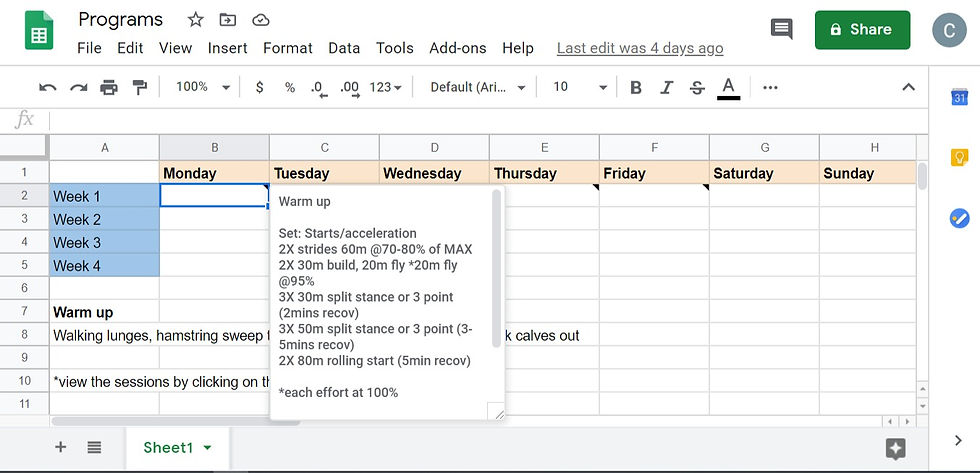Open the zoom 100% dropdown

click(203, 87)
